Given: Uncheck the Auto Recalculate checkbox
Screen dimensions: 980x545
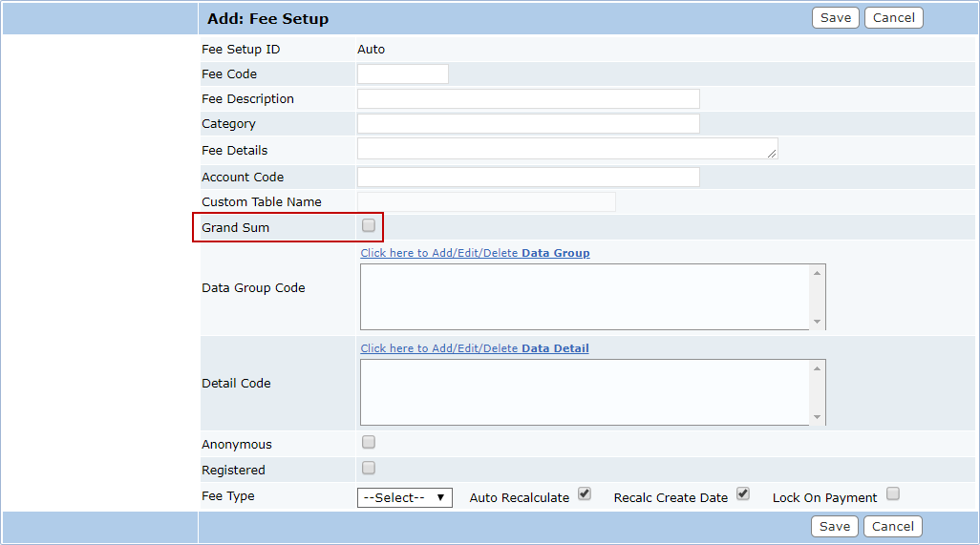Looking at the screenshot, I should point(585,494).
